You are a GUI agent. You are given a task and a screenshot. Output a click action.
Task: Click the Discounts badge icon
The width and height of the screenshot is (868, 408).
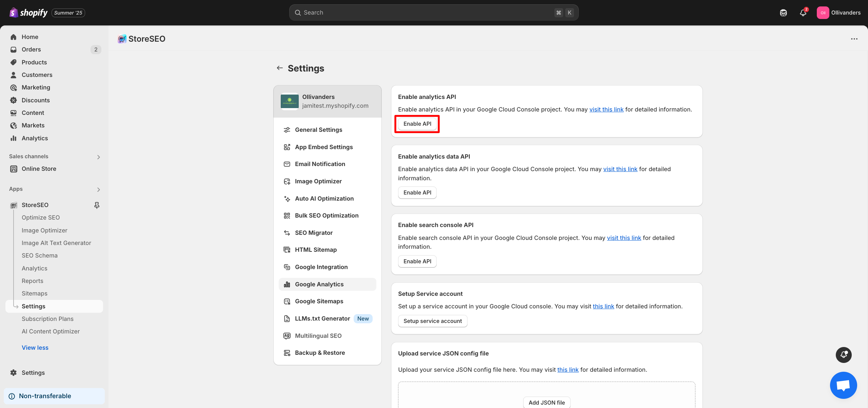[x=14, y=100]
